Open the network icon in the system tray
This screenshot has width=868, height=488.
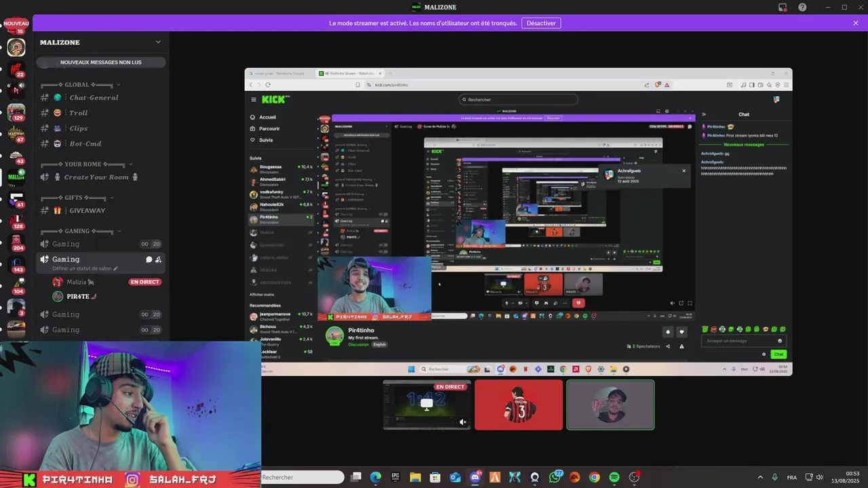click(x=809, y=477)
